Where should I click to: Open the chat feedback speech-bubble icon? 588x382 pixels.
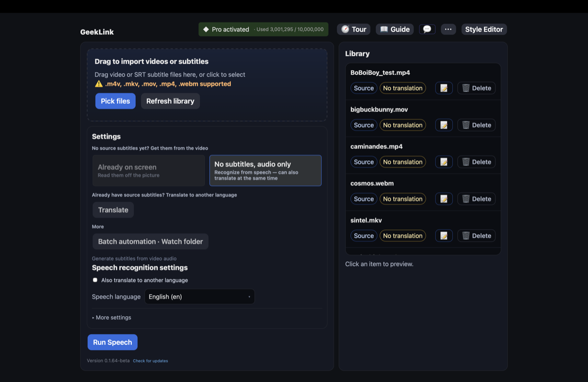tap(427, 29)
